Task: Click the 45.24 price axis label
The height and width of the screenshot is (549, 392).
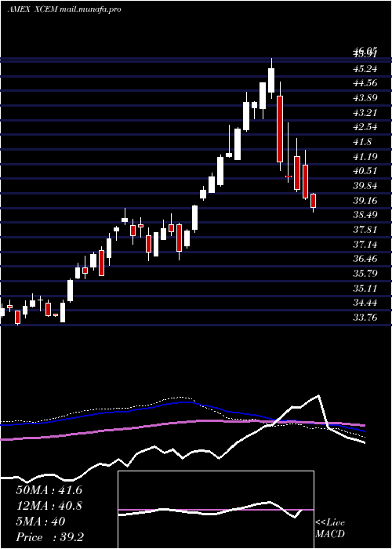Action: tap(365, 69)
